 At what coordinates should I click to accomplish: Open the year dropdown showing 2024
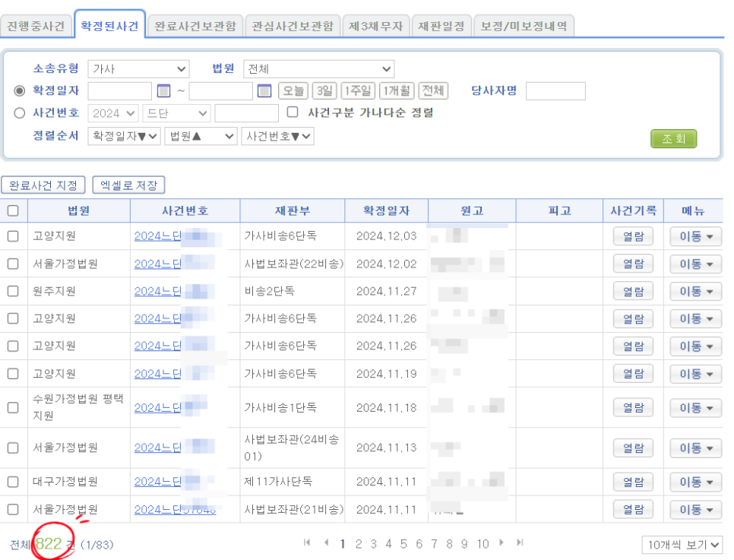coord(112,113)
